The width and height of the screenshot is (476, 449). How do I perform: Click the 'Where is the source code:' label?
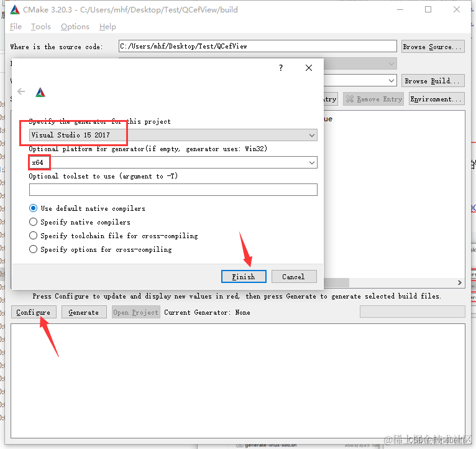(x=57, y=47)
